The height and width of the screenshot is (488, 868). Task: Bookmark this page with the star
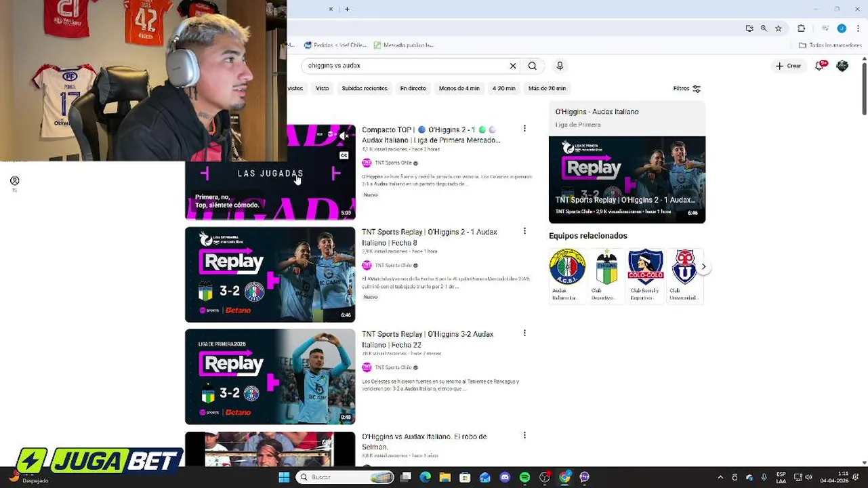[779, 28]
